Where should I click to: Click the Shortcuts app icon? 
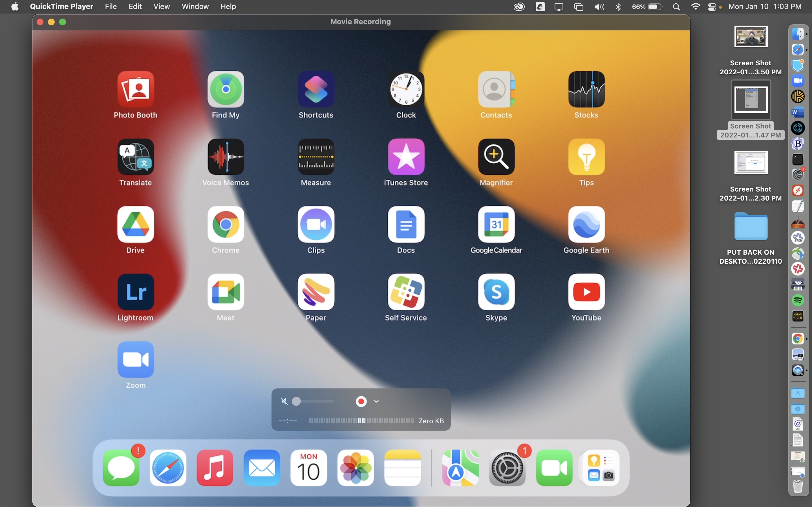click(316, 89)
